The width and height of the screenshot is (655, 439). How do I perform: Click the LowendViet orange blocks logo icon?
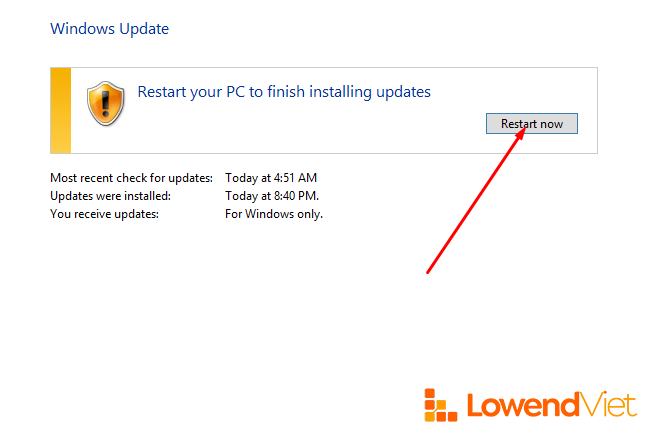[x=441, y=404]
